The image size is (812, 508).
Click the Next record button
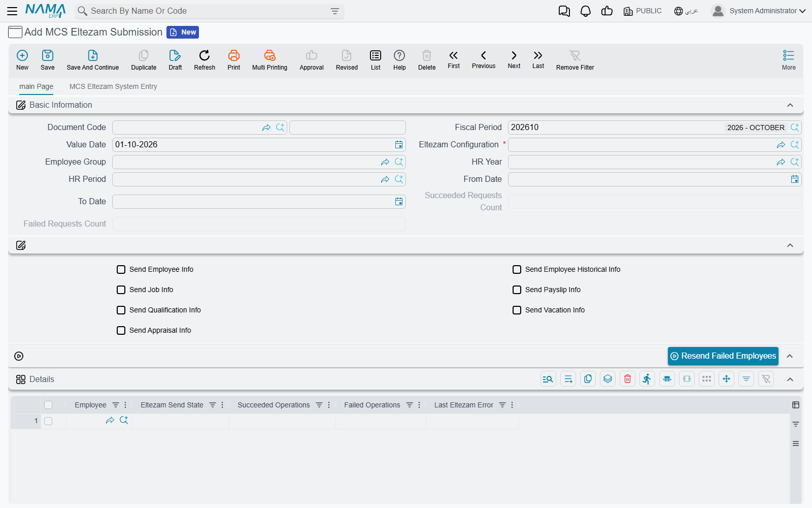514,59
